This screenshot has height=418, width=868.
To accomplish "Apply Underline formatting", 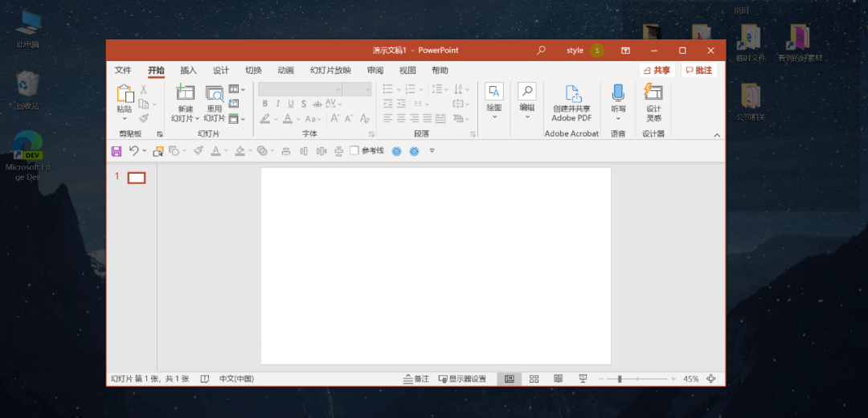I will 291,104.
